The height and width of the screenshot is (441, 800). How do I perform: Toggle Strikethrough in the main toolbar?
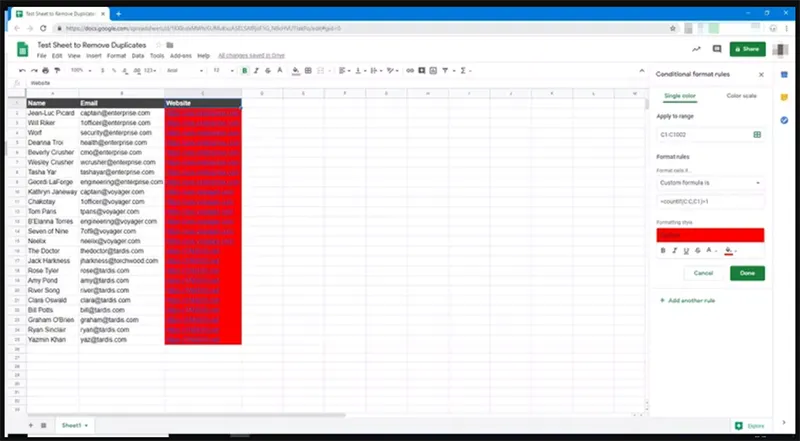(x=268, y=70)
